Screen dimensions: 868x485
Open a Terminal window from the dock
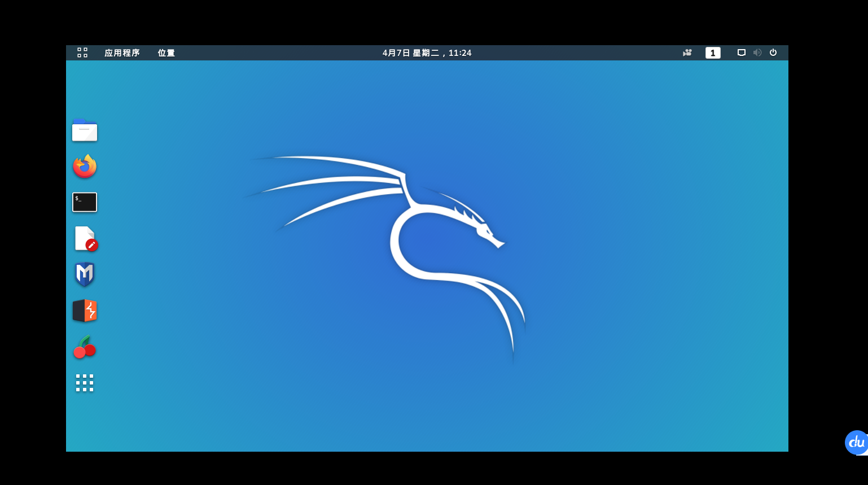85,202
